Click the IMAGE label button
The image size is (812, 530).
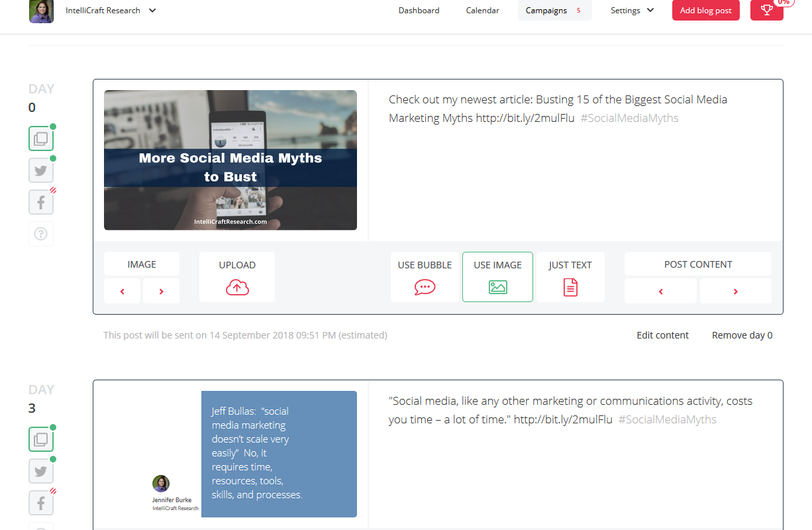142,264
